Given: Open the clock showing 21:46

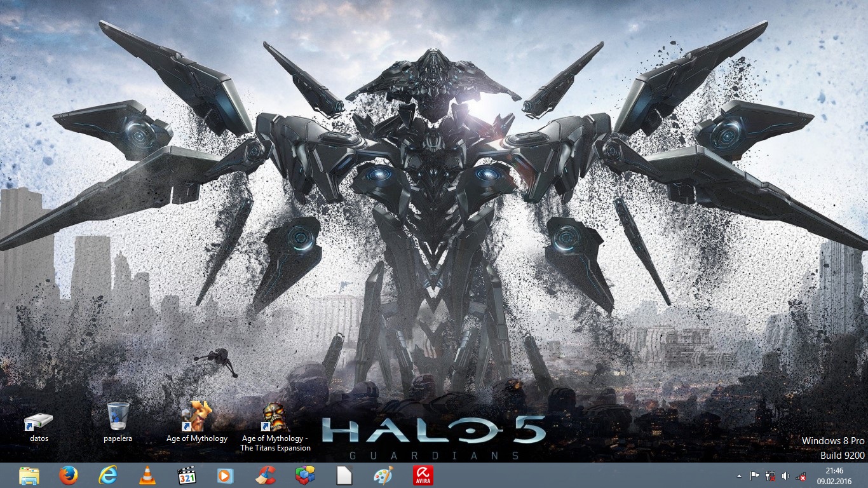Looking at the screenshot, I should [834, 475].
